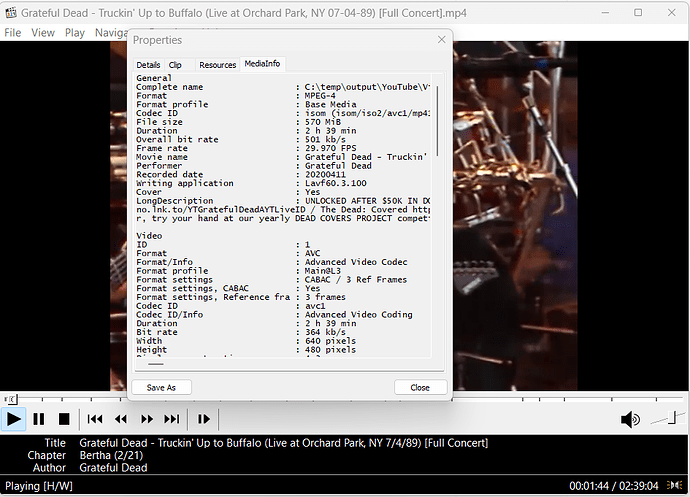The height and width of the screenshot is (497, 690).
Task: Open the File menu
Action: [x=13, y=33]
